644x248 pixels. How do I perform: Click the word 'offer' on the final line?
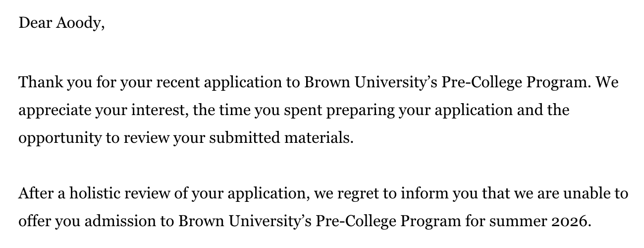point(34,221)
